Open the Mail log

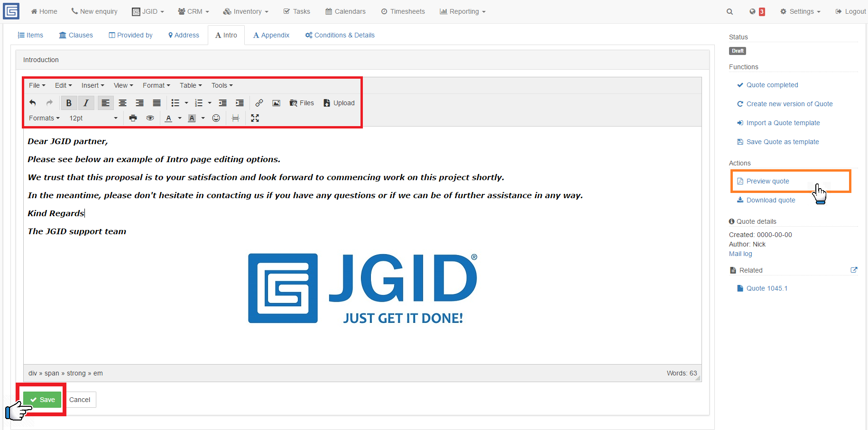click(740, 254)
